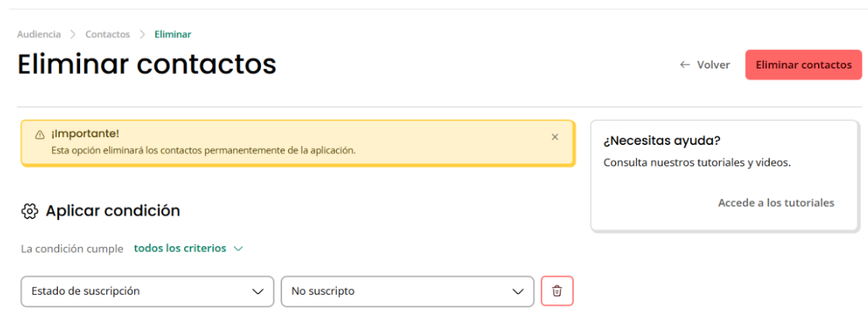
Task: Click the arrow inside No suscripto field
Action: (x=518, y=292)
